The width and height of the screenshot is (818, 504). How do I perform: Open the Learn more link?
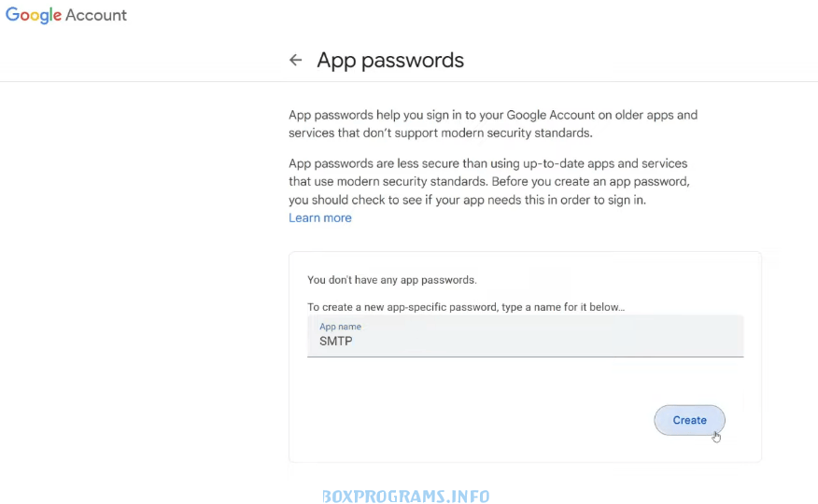coord(320,217)
